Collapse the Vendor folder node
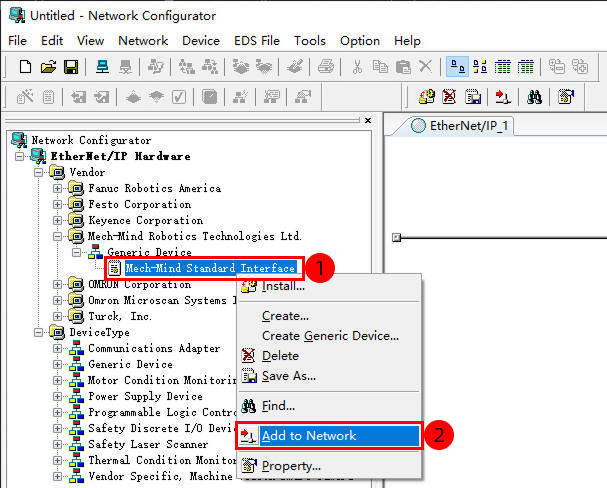 click(x=38, y=172)
